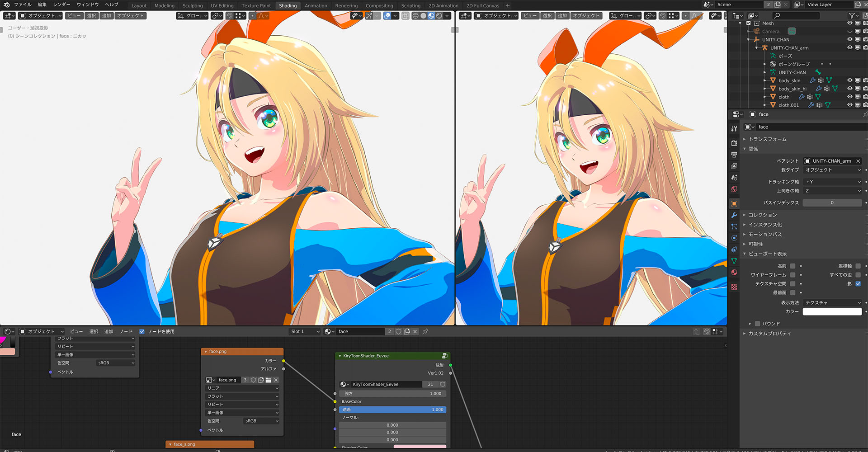Screen dimensions: 868x452
Task: Open face.png image file browser folder icon
Action: [269, 380]
